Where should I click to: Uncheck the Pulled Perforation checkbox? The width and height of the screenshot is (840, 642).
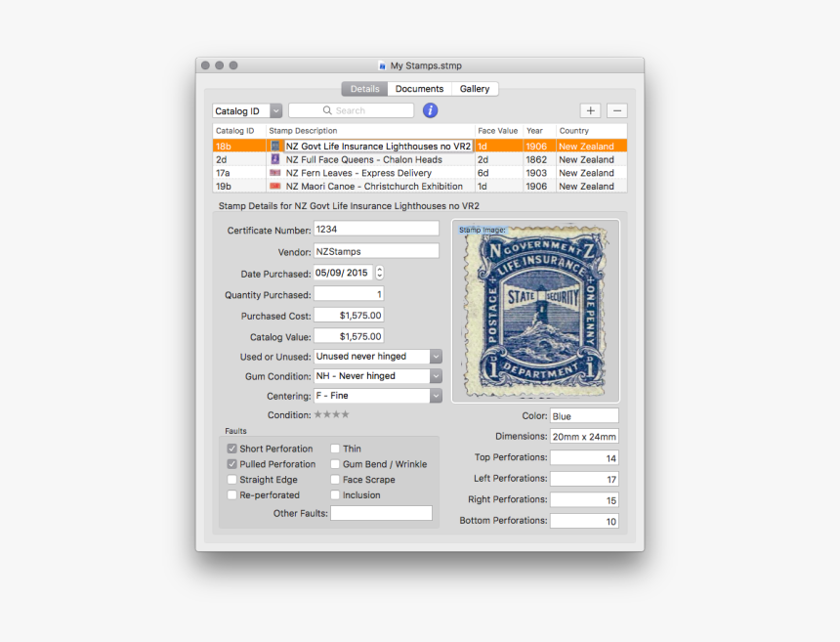232,464
